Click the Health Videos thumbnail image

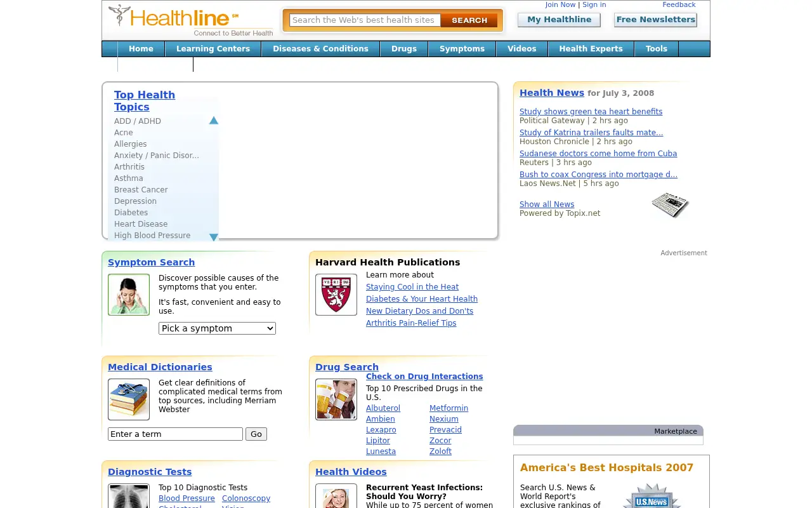click(x=336, y=496)
